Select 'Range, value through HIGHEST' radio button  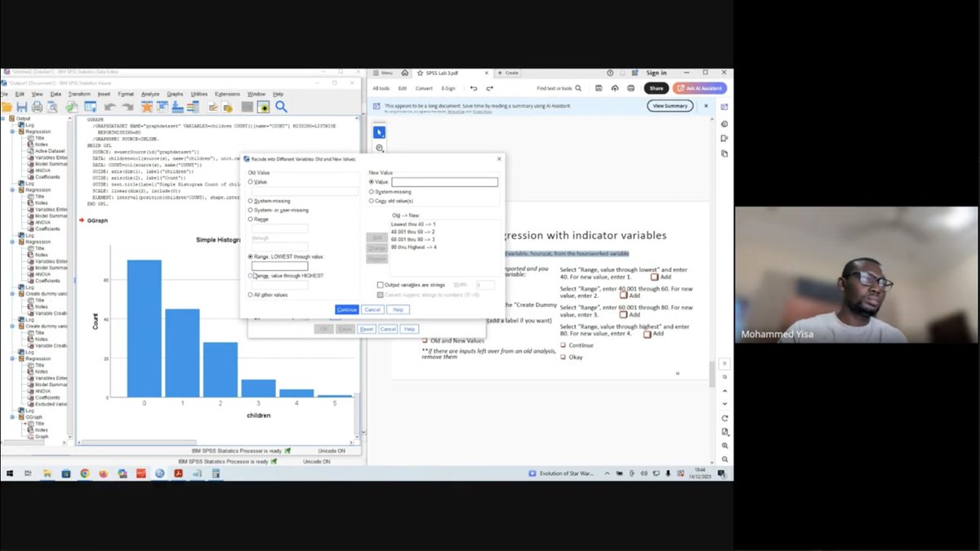coord(251,276)
